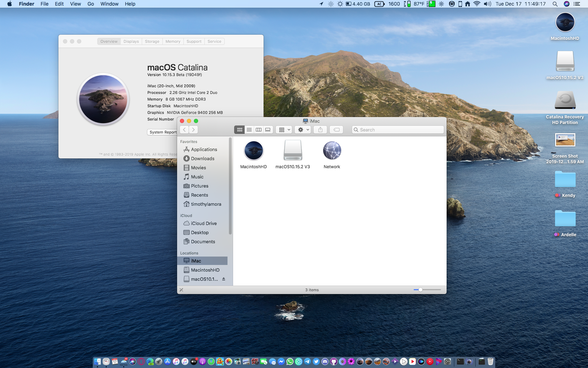Eject the macOS10.1... volume in sidebar
This screenshot has width=588, height=368.
(224, 279)
